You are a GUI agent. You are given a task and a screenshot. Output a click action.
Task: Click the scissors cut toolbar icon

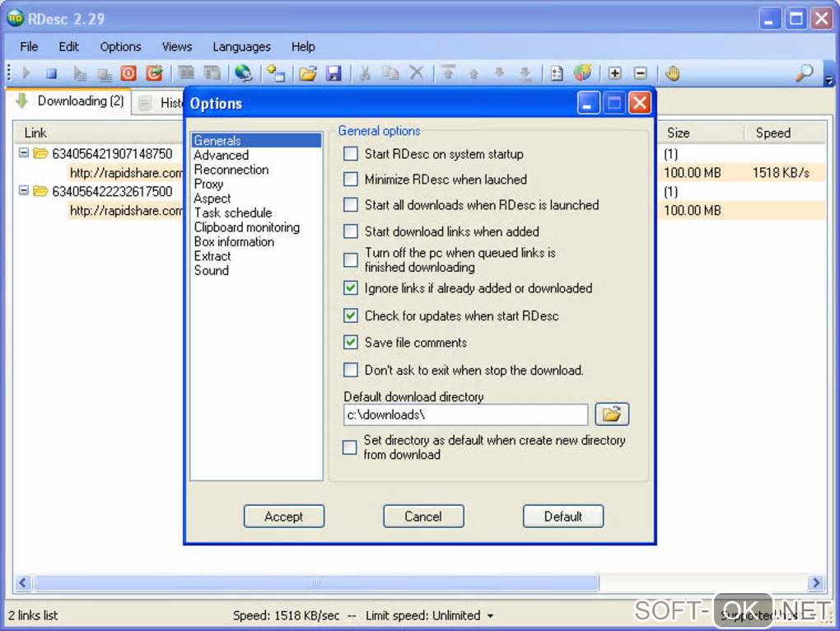pyautogui.click(x=366, y=72)
